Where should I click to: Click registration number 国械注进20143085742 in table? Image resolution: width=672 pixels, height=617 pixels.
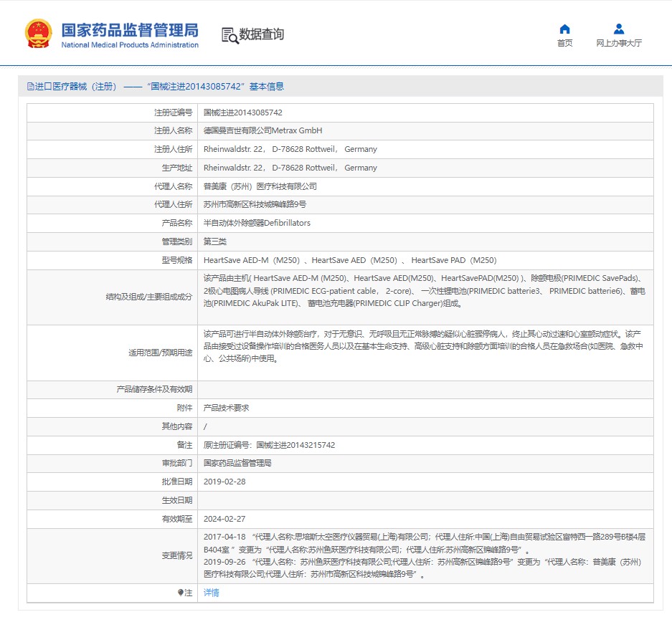click(x=243, y=113)
